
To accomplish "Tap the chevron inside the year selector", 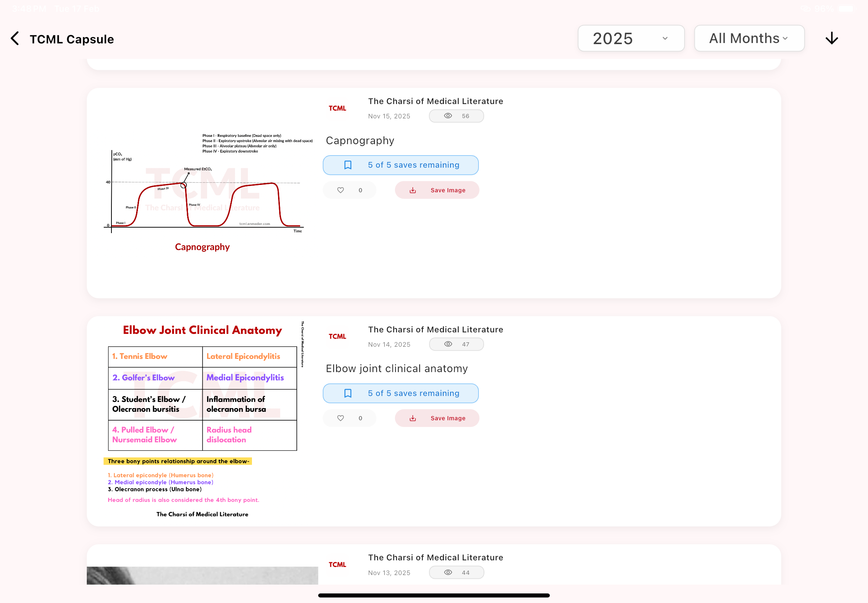I will 665,39.
